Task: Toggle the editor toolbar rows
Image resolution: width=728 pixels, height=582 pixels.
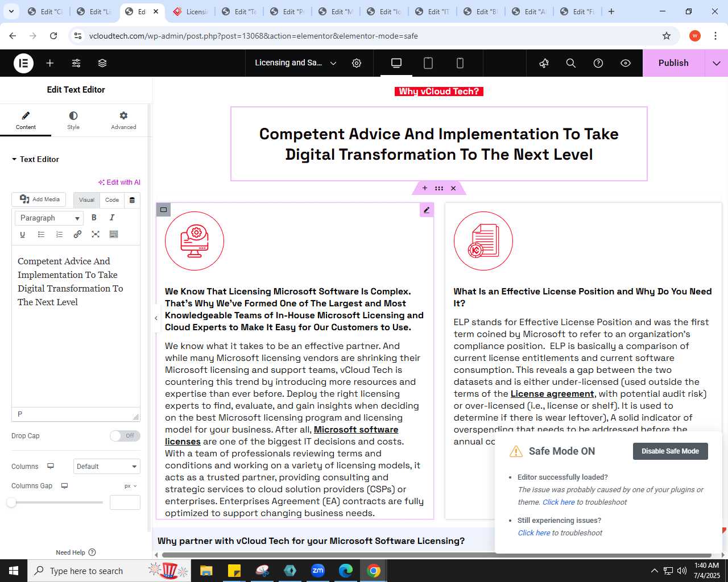Action: tap(114, 234)
